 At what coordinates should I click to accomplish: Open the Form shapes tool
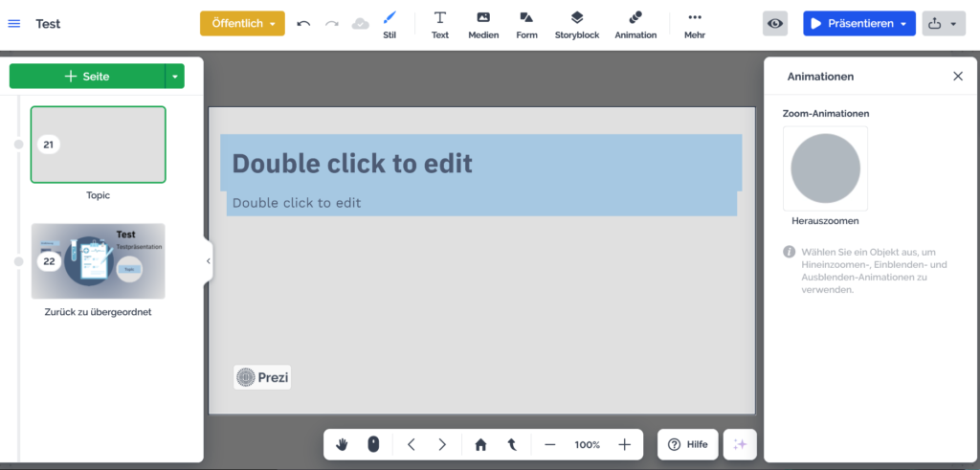526,24
